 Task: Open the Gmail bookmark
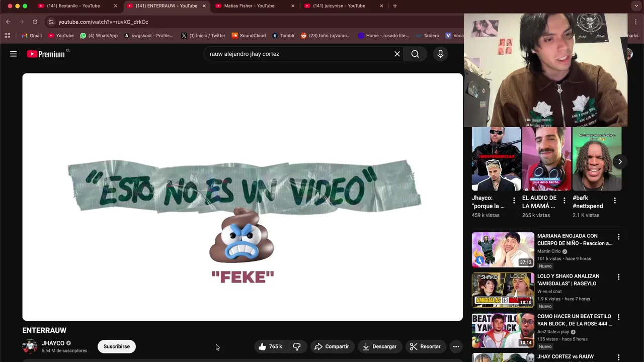coord(32,36)
